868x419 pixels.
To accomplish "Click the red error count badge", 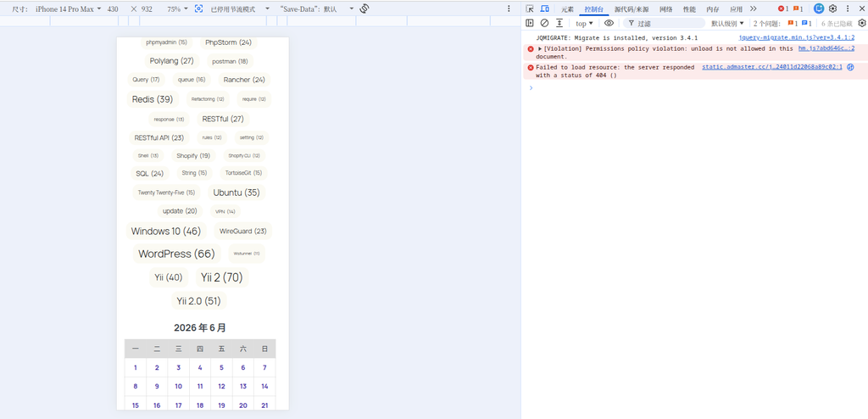I will (x=782, y=8).
